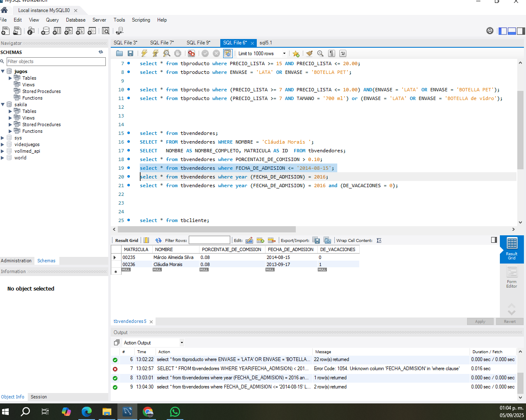Image resolution: width=526 pixels, height=420 pixels.
Task: Toggle the left sidebar panel visibility
Action: [x=503, y=31]
